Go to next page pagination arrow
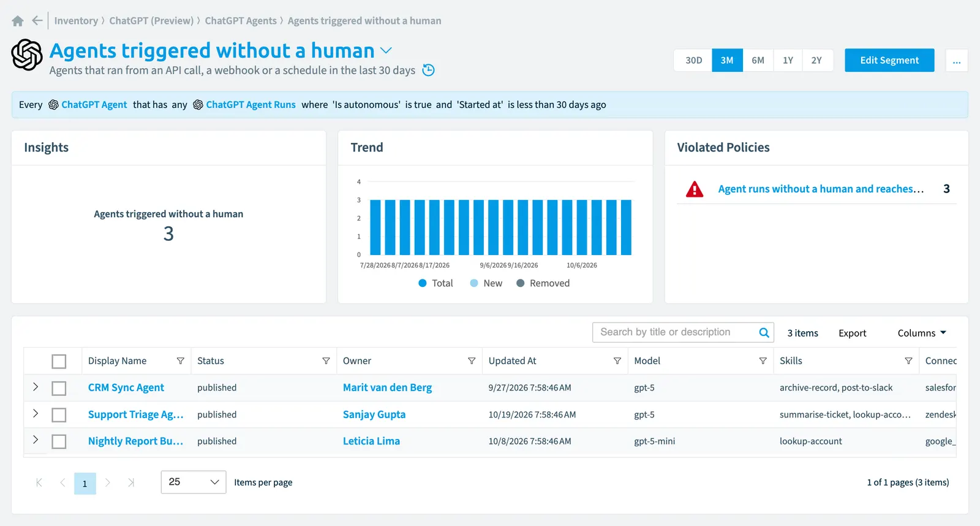The height and width of the screenshot is (526, 980). pyautogui.click(x=108, y=482)
